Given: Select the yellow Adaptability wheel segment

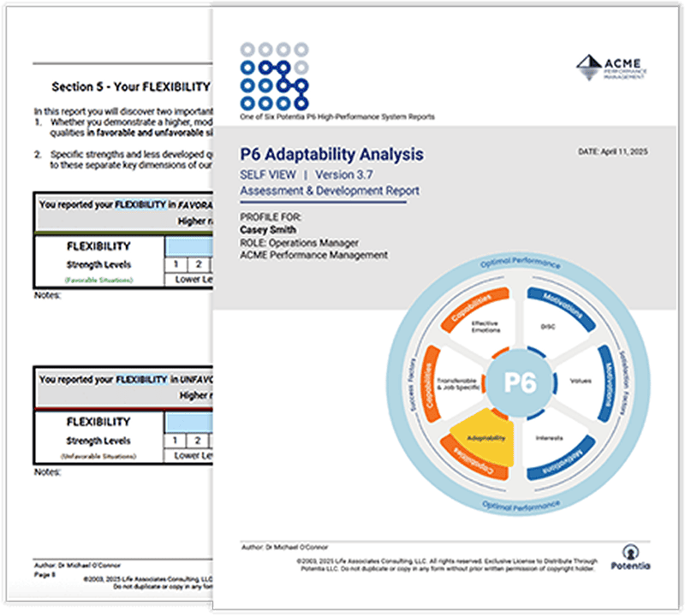Looking at the screenshot, I should (485, 437).
